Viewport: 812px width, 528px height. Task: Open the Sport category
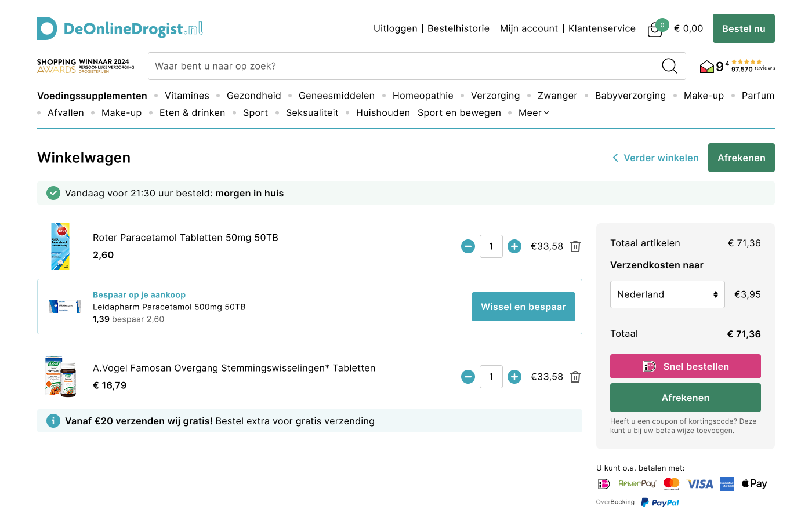[x=256, y=112]
